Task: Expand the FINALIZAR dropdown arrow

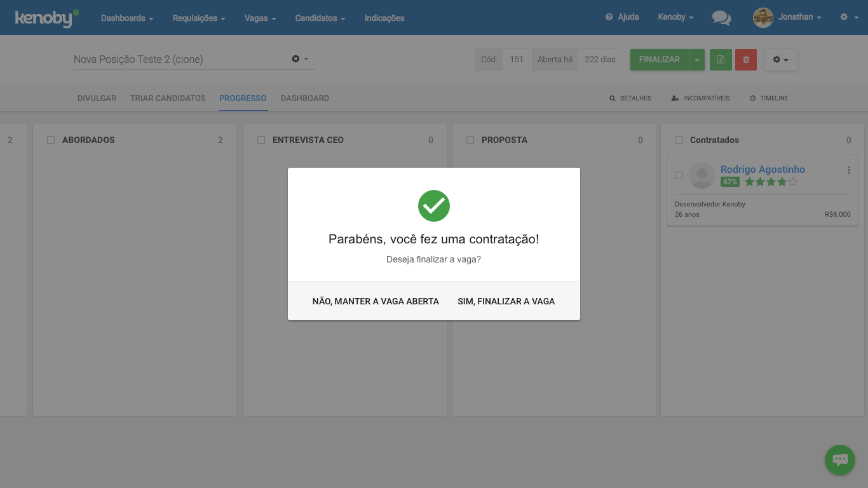Action: tap(697, 60)
